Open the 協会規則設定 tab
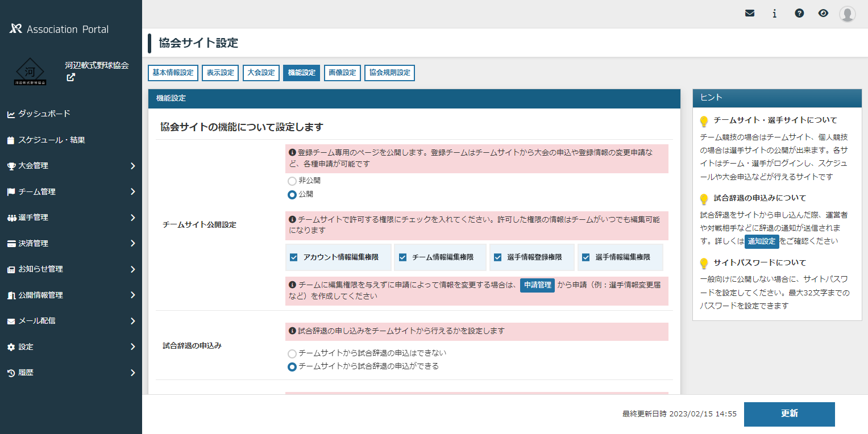Viewport: 868px width, 434px height. click(x=389, y=72)
